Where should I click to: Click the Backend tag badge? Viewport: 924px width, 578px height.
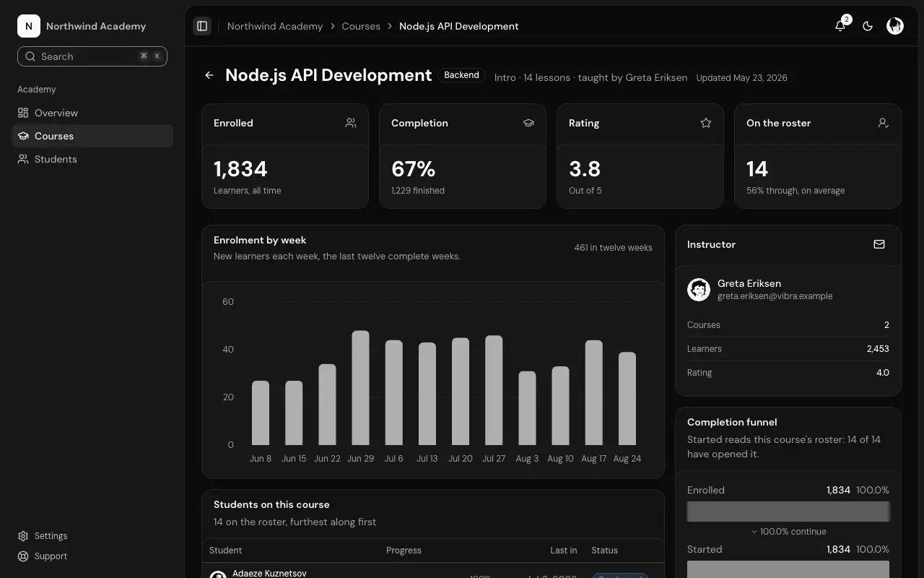(461, 75)
